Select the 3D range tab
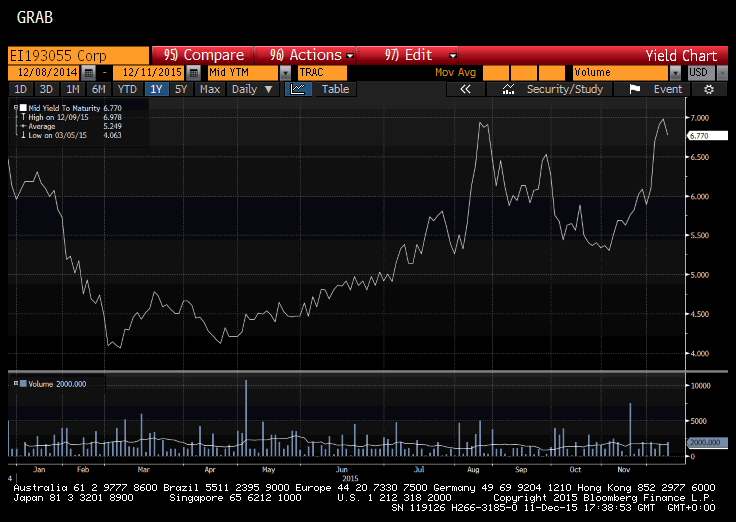Screen dimensions: 736x522 coord(46,89)
